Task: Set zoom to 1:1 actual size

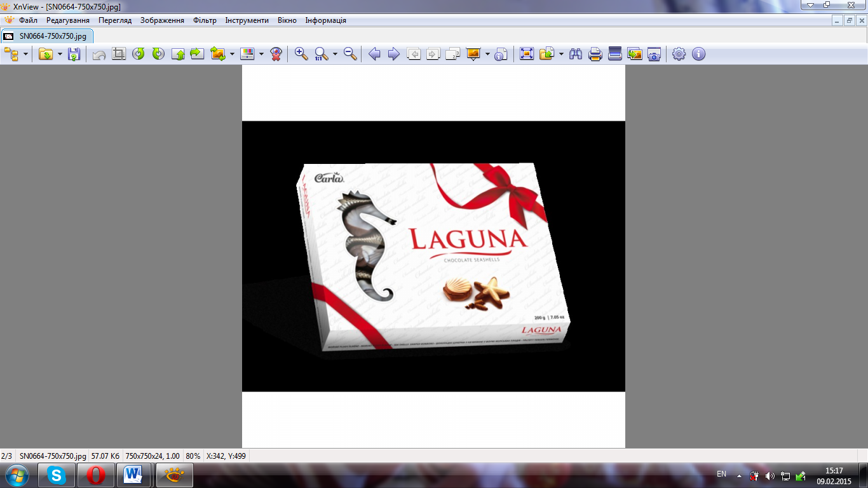Action: point(322,54)
